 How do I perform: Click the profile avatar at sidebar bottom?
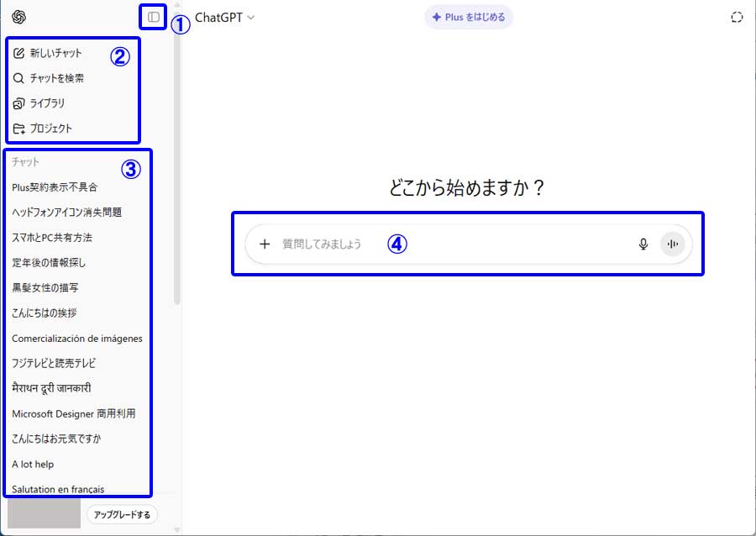(44, 514)
